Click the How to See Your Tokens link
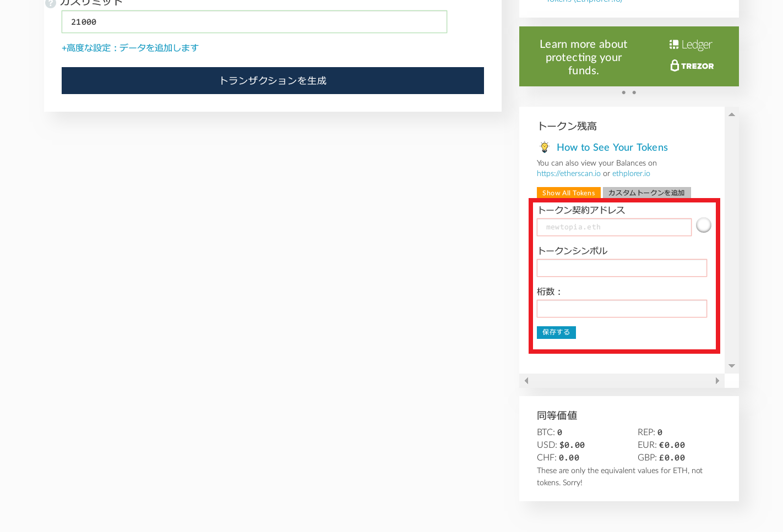 [x=612, y=147]
